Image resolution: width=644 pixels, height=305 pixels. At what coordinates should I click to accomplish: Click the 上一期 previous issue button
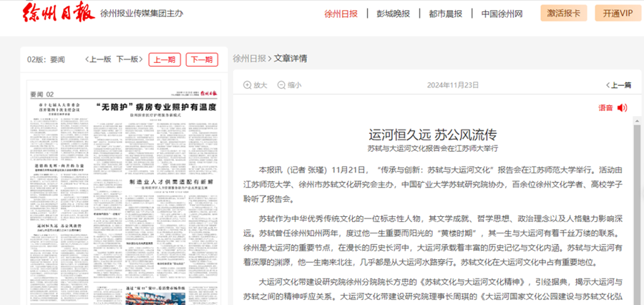click(x=165, y=59)
